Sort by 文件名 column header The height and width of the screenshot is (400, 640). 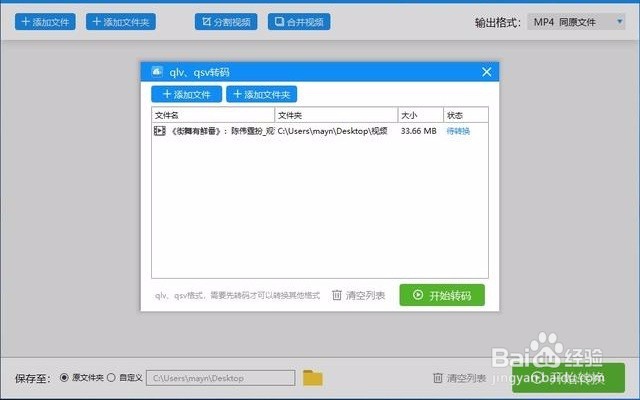tap(213, 115)
